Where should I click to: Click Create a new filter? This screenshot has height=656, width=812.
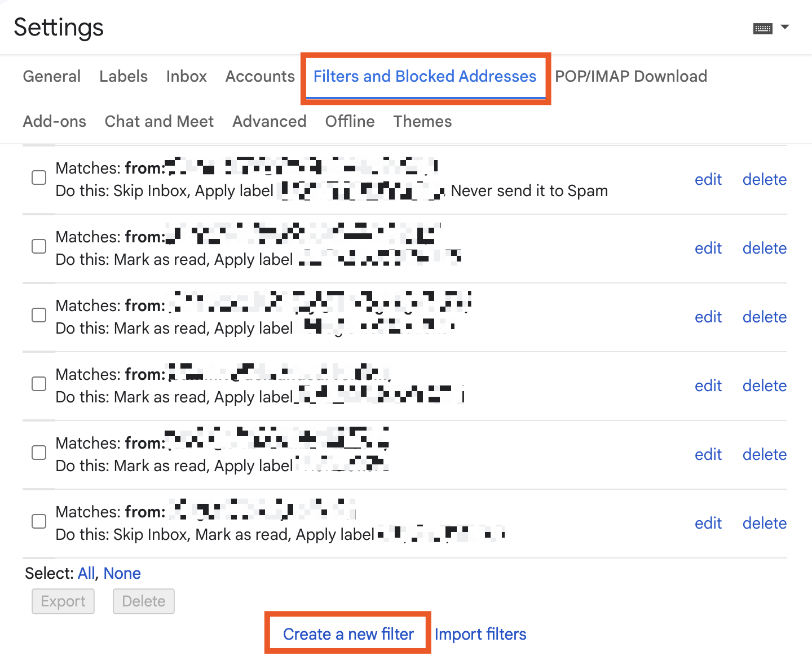[348, 633]
